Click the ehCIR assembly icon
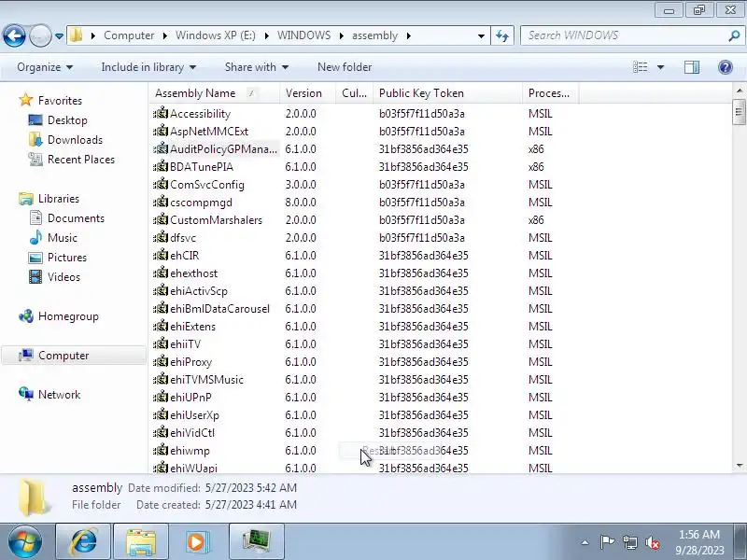The image size is (747, 560). [161, 255]
